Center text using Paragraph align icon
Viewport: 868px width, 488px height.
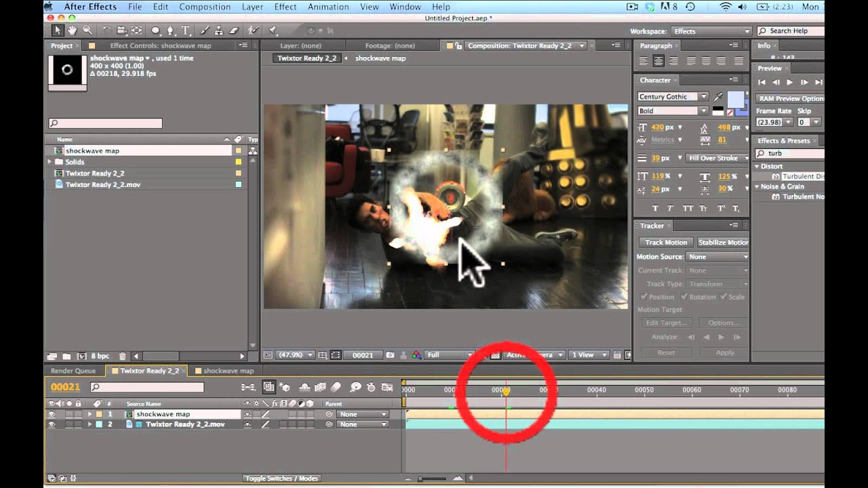click(658, 60)
